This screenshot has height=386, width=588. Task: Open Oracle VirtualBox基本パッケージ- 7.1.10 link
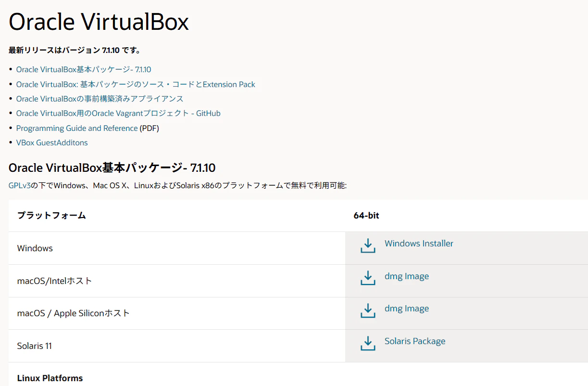(x=84, y=69)
